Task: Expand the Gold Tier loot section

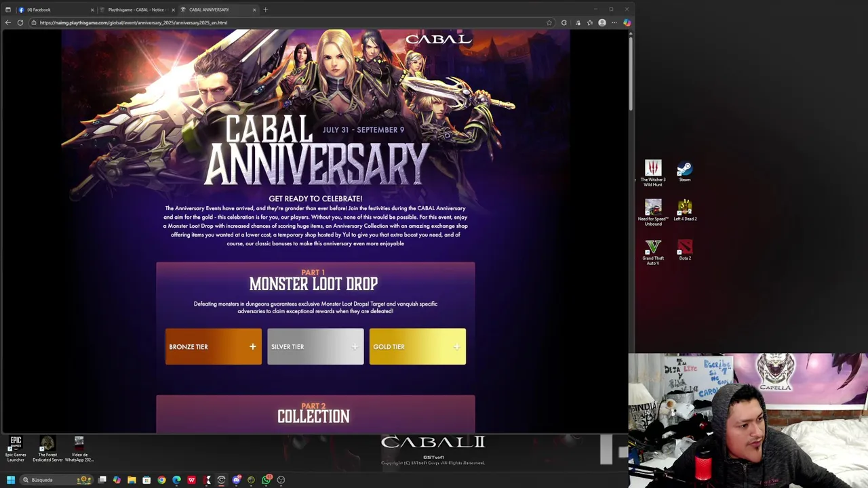Action: coord(417,346)
